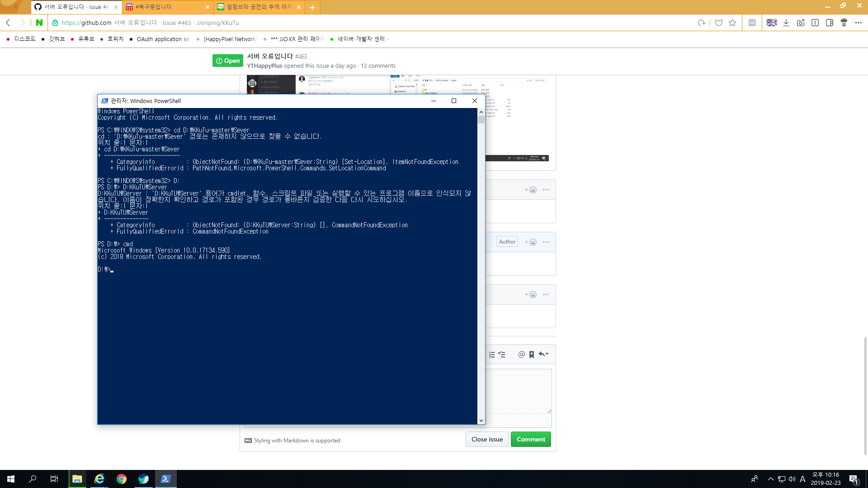Open the kebab menu on the first comment
The image size is (868, 488).
545,189
